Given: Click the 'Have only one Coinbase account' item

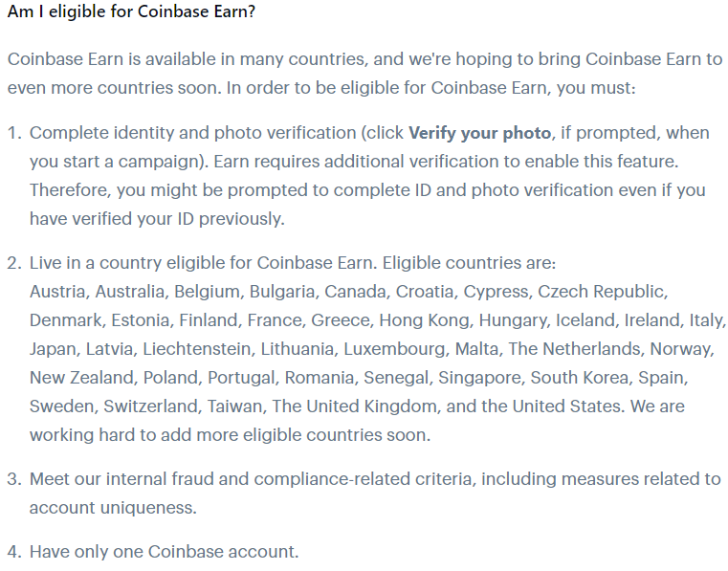Looking at the screenshot, I should click(164, 552).
